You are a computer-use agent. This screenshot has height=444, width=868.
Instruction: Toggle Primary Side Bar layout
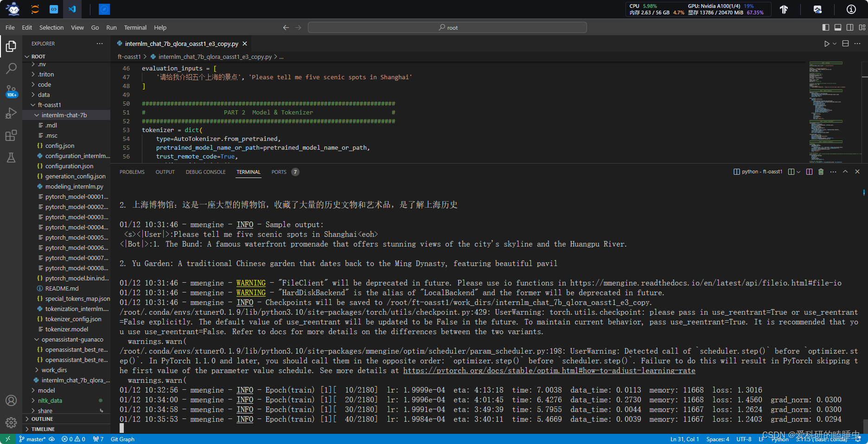[x=826, y=28]
